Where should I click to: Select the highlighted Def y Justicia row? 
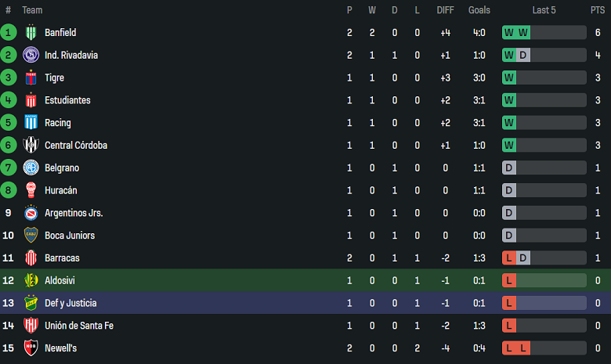point(305,303)
